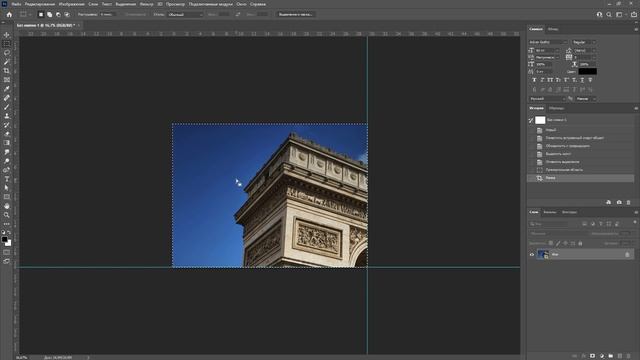This screenshot has width=640, height=360.
Task: Select the Move tool
Action: pyautogui.click(x=7, y=35)
